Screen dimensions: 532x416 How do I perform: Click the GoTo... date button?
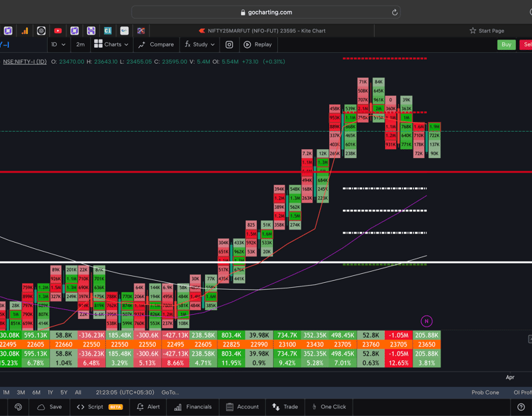(170, 392)
